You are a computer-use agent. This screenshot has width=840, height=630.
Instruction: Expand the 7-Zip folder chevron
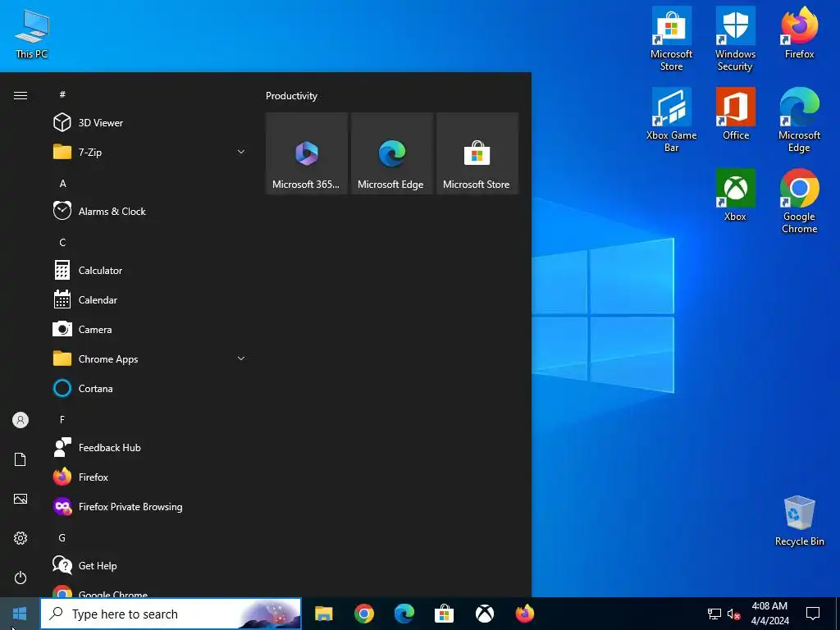pyautogui.click(x=241, y=152)
